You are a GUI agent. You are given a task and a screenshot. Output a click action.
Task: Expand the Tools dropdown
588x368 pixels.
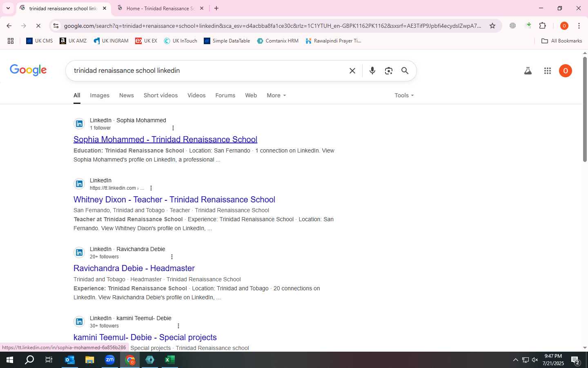point(404,95)
